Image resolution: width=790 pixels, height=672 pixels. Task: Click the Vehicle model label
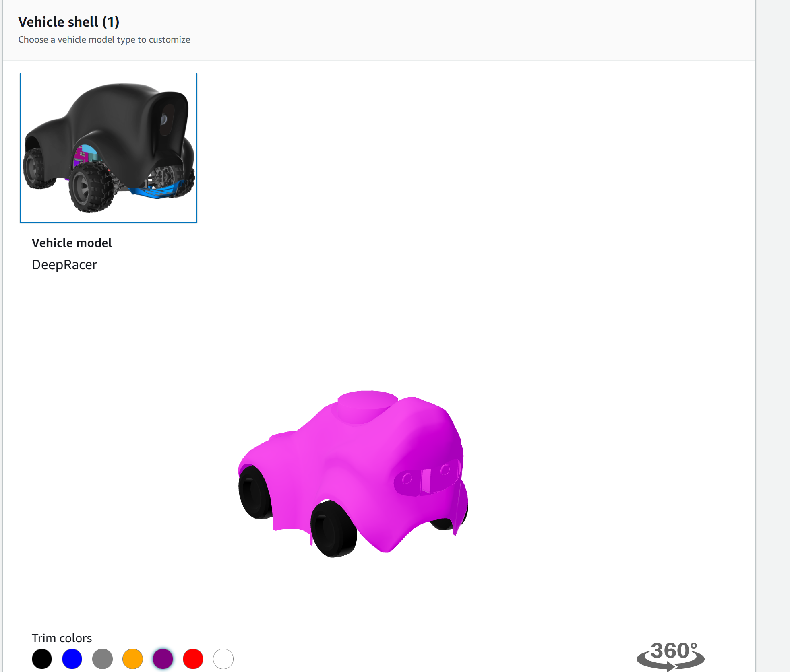click(x=72, y=243)
